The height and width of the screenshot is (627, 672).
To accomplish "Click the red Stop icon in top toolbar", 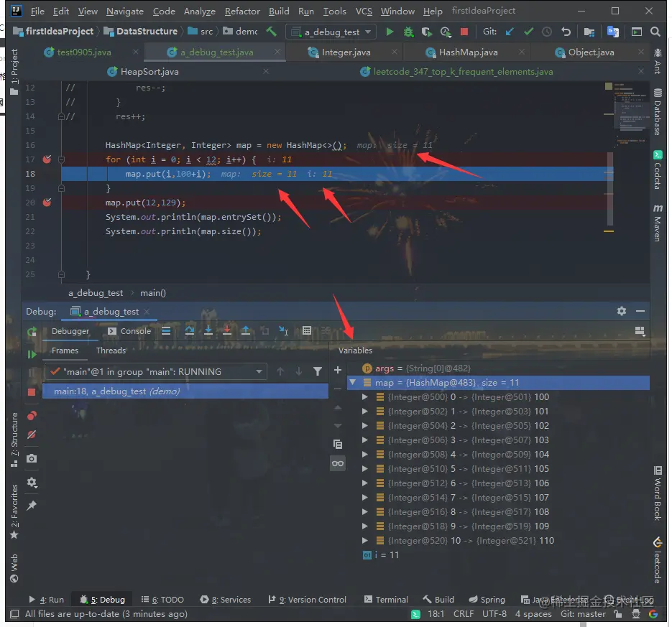I will tap(464, 32).
